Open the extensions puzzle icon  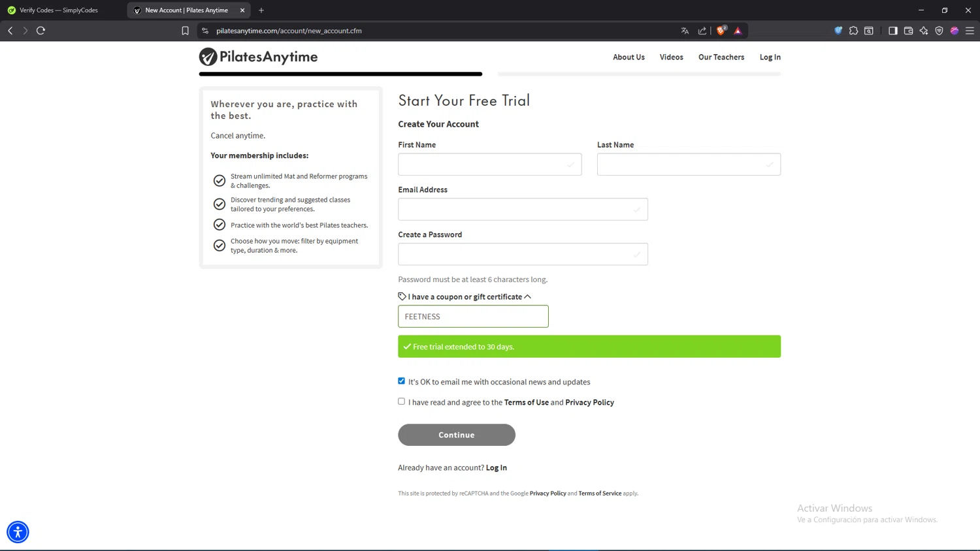tap(853, 31)
